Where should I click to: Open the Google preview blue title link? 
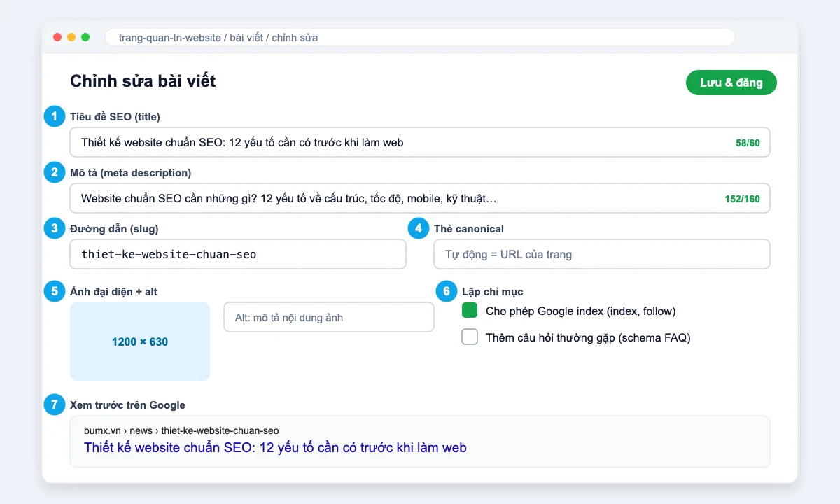[x=275, y=447]
